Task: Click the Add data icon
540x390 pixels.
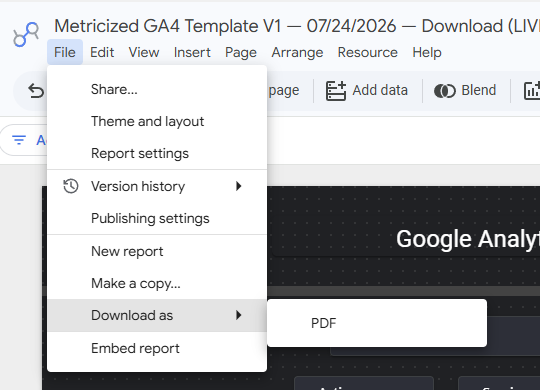Action: (336, 91)
